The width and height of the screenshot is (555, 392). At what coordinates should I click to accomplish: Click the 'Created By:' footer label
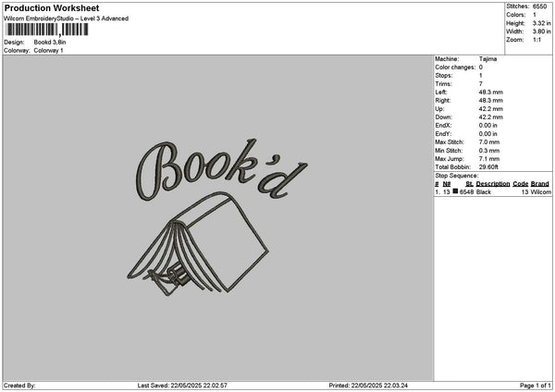[x=19, y=386]
